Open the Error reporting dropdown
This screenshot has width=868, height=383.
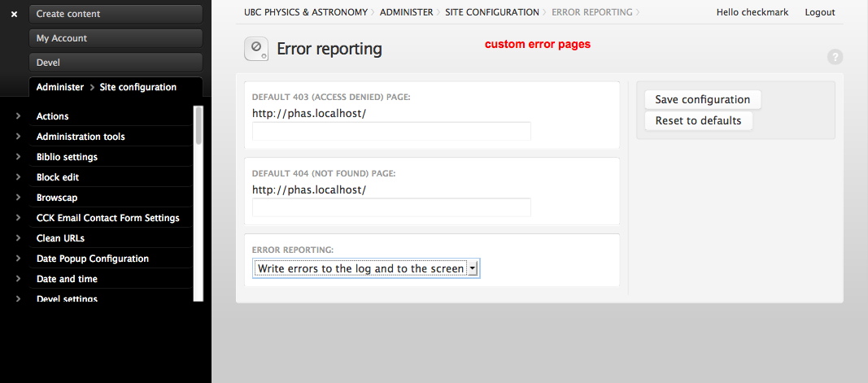click(365, 268)
